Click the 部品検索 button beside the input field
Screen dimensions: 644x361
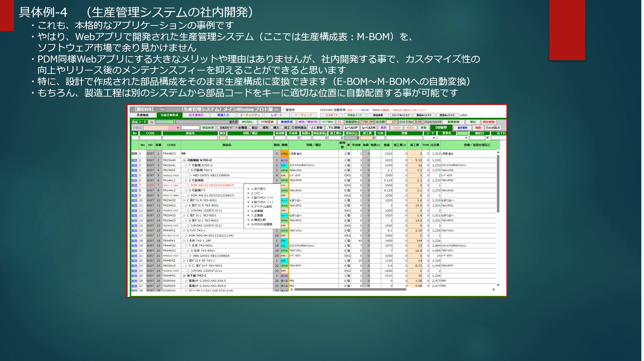click(208, 128)
